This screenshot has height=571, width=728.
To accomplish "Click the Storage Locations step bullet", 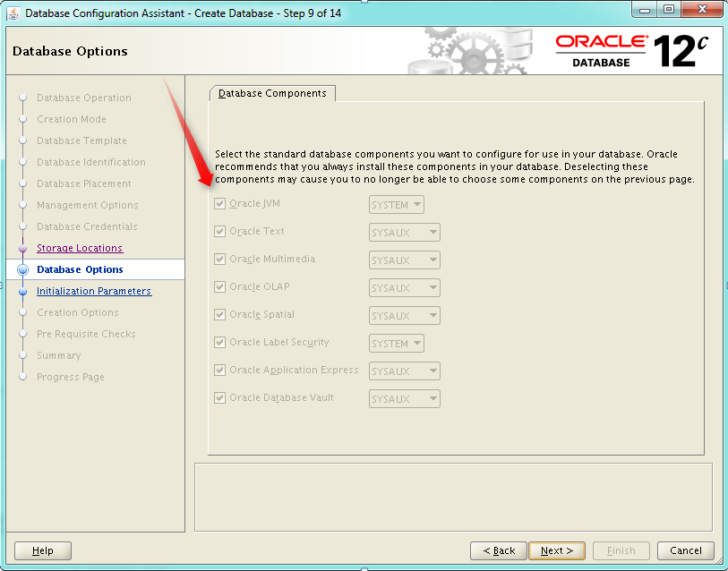I will tap(23, 248).
